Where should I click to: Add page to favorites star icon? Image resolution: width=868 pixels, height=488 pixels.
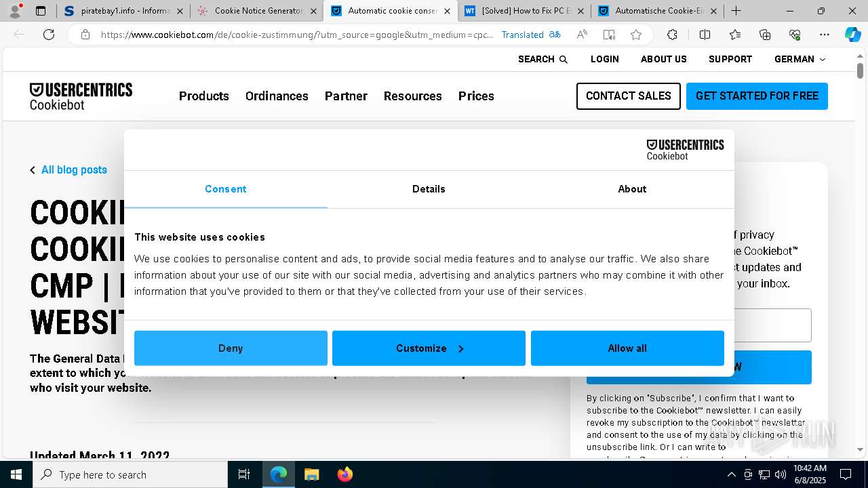pyautogui.click(x=636, y=35)
